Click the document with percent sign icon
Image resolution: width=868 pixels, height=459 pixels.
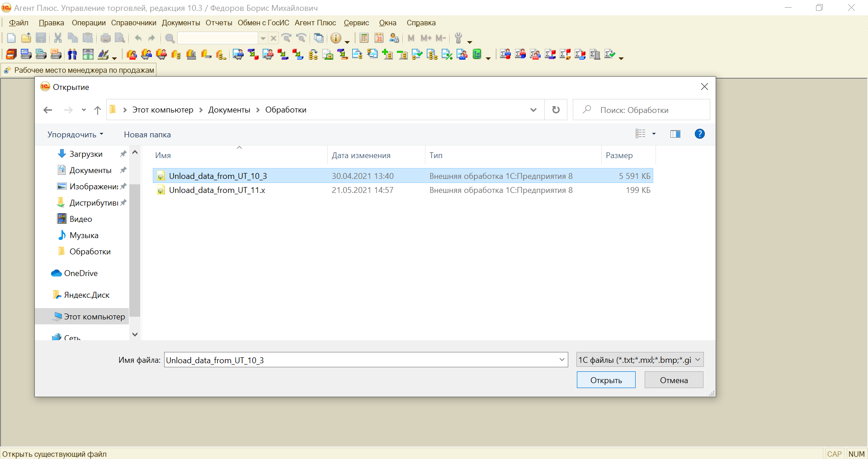click(x=447, y=54)
